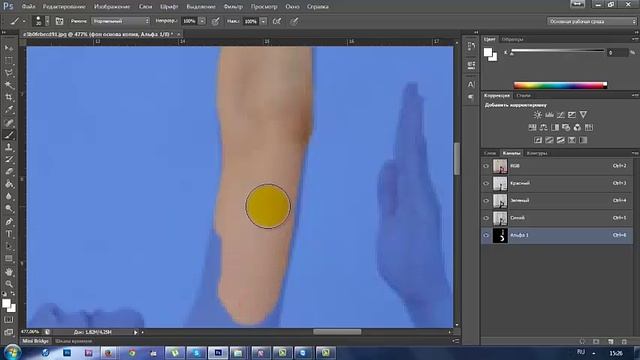Open the Character panel icon

pyautogui.click(x=471, y=84)
